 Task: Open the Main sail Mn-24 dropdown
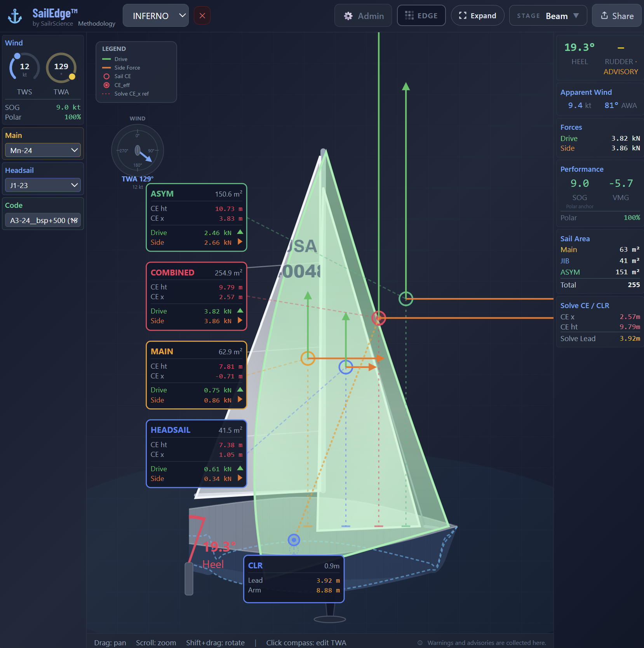(x=43, y=150)
